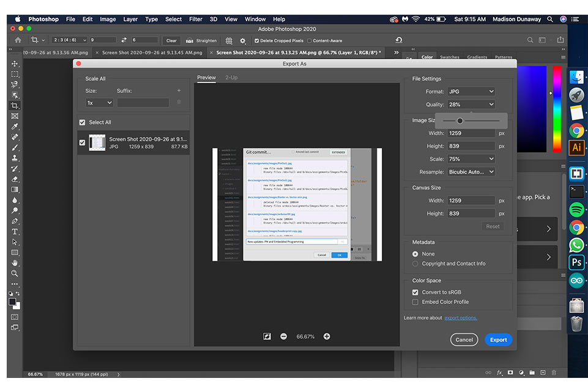Select the Eyedropper tool

(x=15, y=127)
